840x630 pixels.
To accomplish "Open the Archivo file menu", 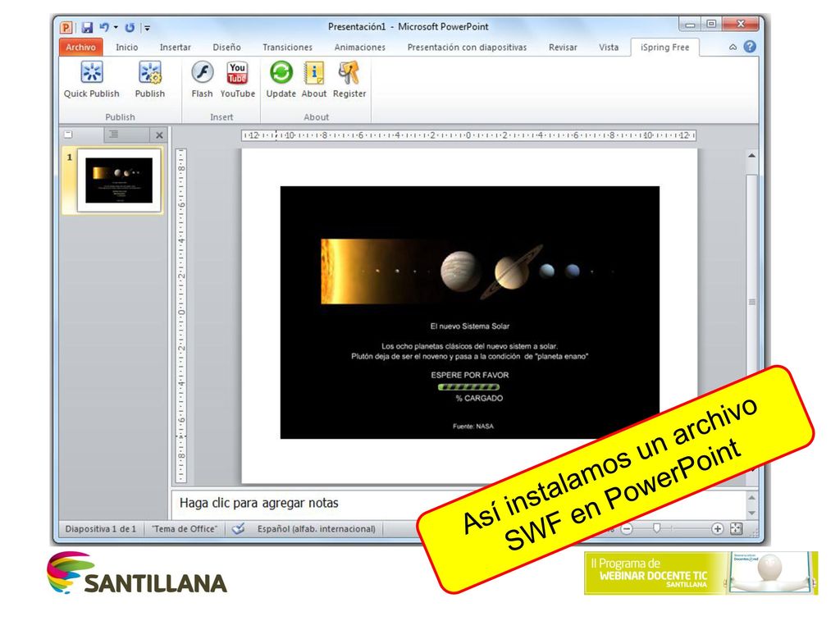I will pos(80,47).
